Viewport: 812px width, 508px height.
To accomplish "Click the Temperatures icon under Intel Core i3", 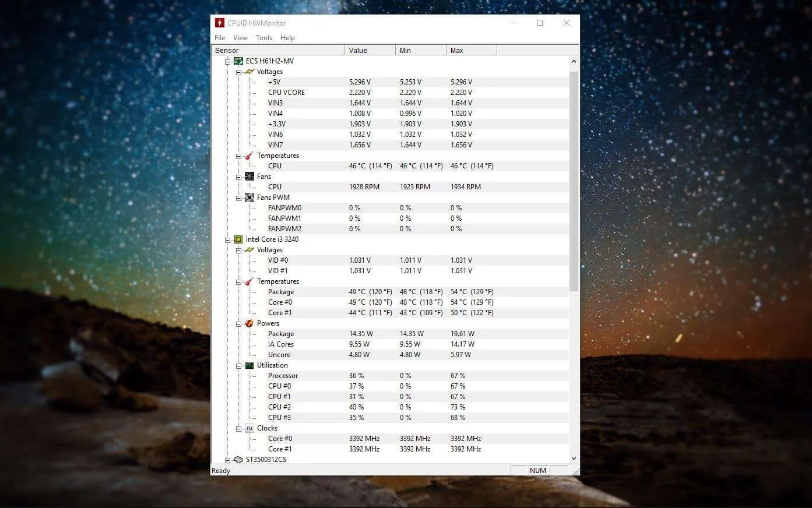I will pyautogui.click(x=249, y=281).
